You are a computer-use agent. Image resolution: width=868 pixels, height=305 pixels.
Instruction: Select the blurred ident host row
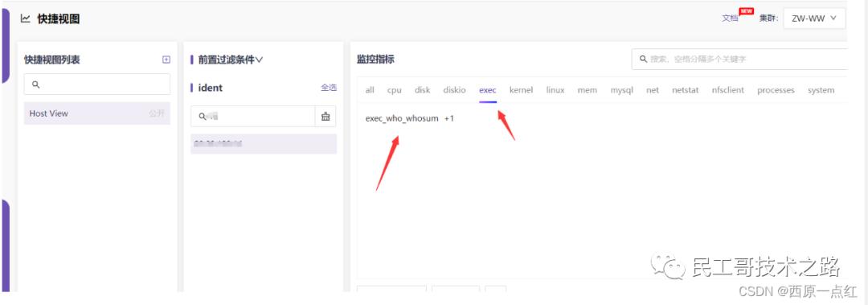[264, 143]
